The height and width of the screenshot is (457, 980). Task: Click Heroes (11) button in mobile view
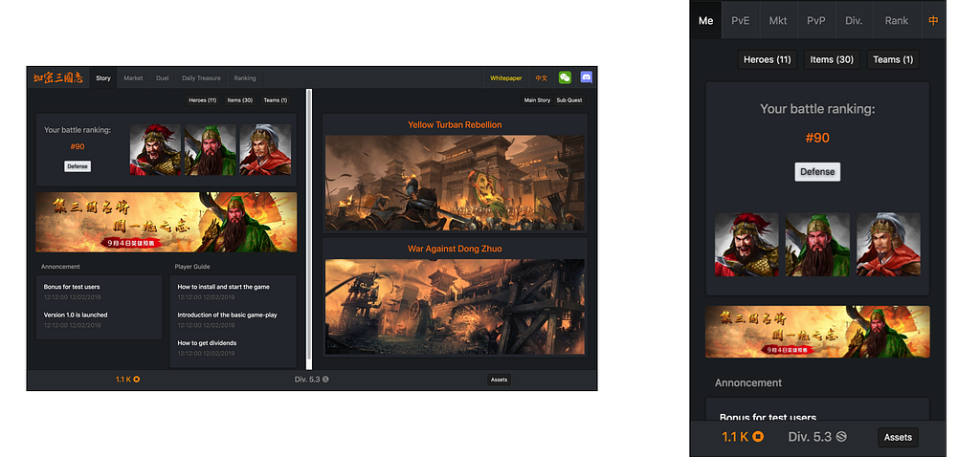(x=768, y=60)
